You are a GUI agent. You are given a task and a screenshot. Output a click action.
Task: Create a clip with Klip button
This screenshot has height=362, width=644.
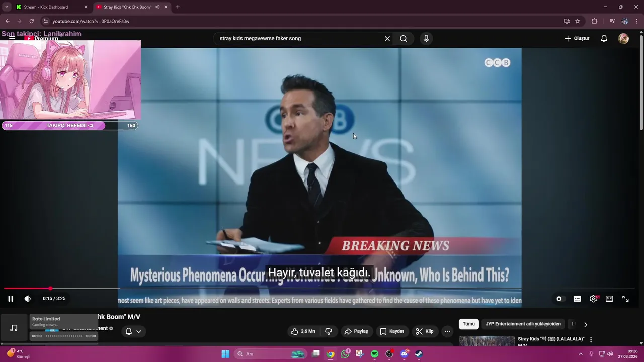[x=424, y=331]
